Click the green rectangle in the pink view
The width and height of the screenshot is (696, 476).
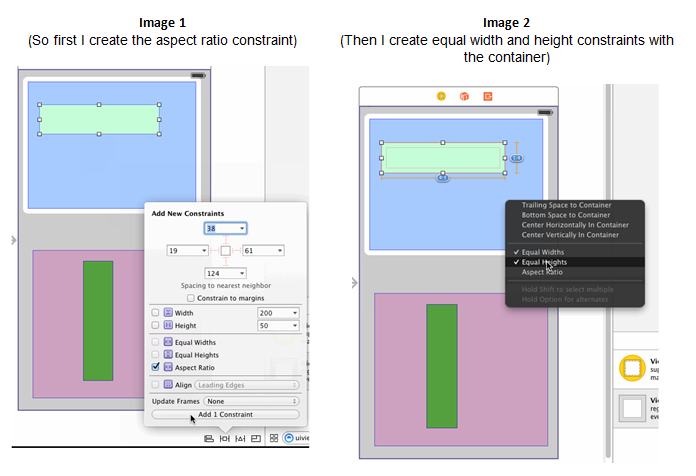pyautogui.click(x=98, y=320)
